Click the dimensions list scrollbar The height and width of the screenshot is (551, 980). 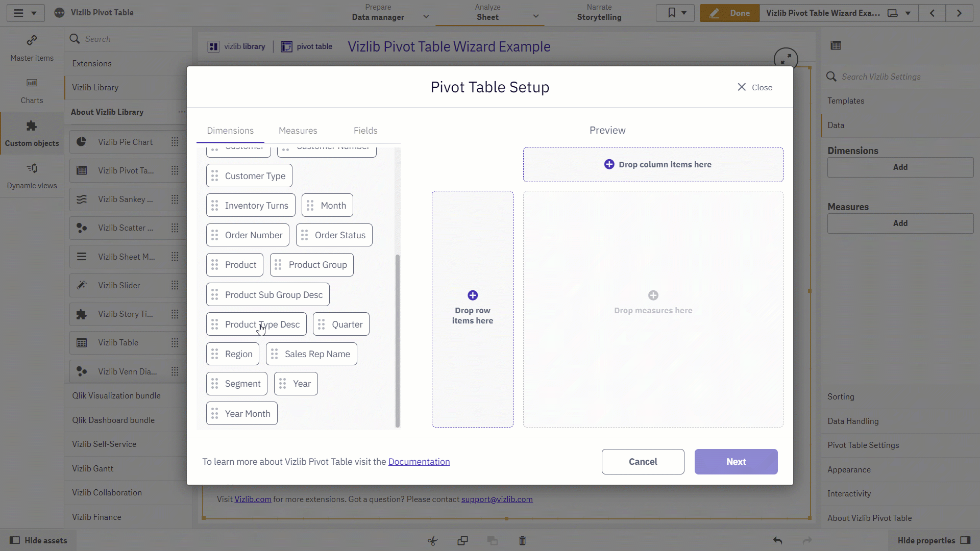[x=398, y=341]
